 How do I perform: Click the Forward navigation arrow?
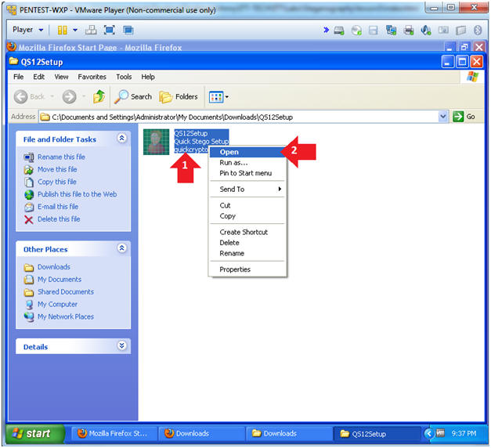click(69, 97)
